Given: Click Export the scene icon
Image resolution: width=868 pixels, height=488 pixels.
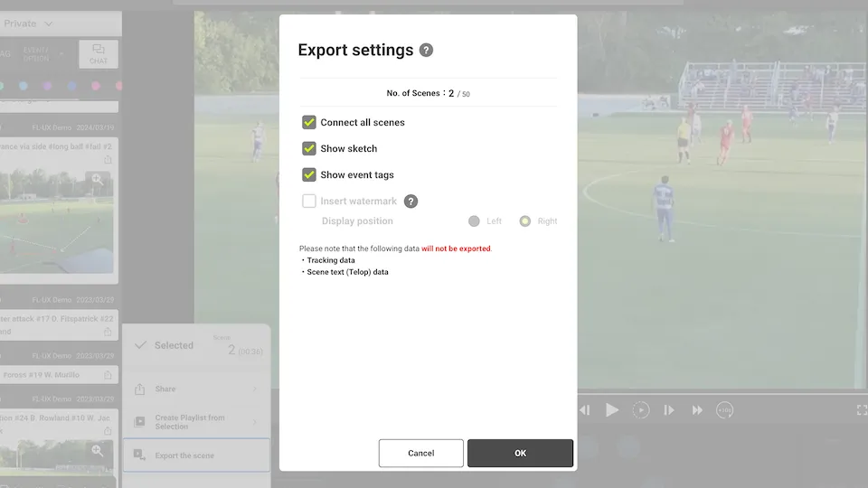Looking at the screenshot, I should tap(139, 455).
